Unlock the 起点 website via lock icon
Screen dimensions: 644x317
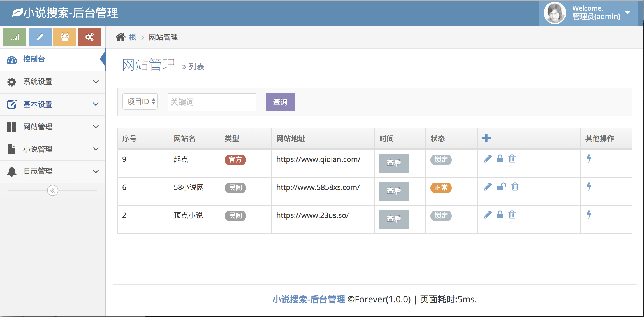[x=500, y=159]
